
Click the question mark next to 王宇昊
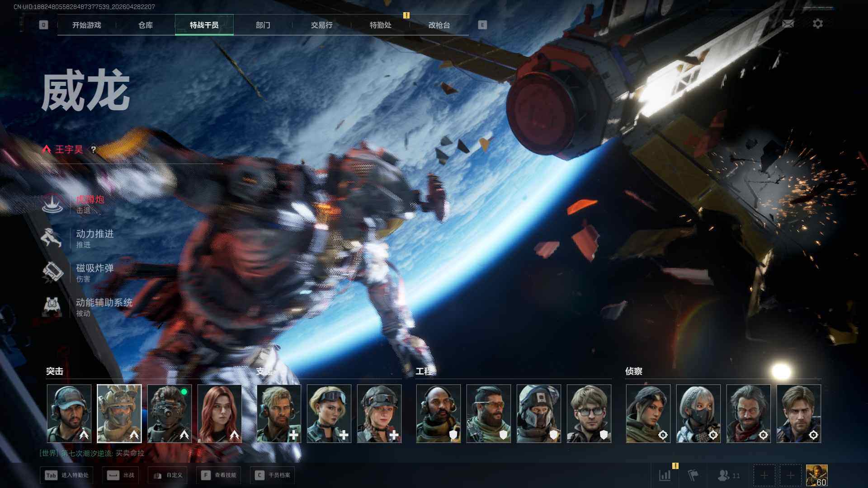point(93,150)
